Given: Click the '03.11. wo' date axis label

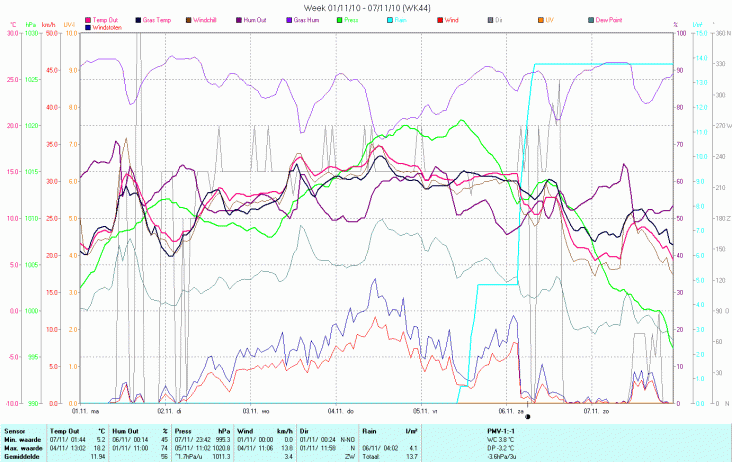Looking at the screenshot, I should click(x=256, y=411).
